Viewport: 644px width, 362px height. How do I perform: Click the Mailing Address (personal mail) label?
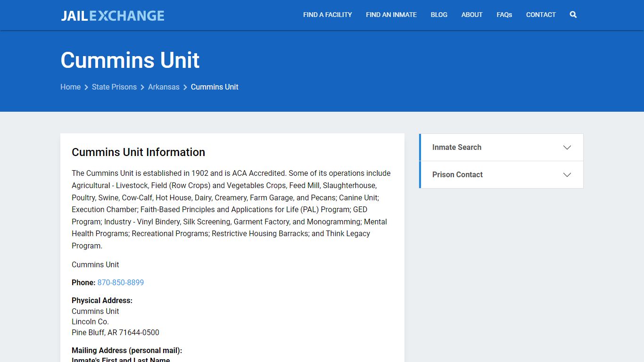pos(127,351)
